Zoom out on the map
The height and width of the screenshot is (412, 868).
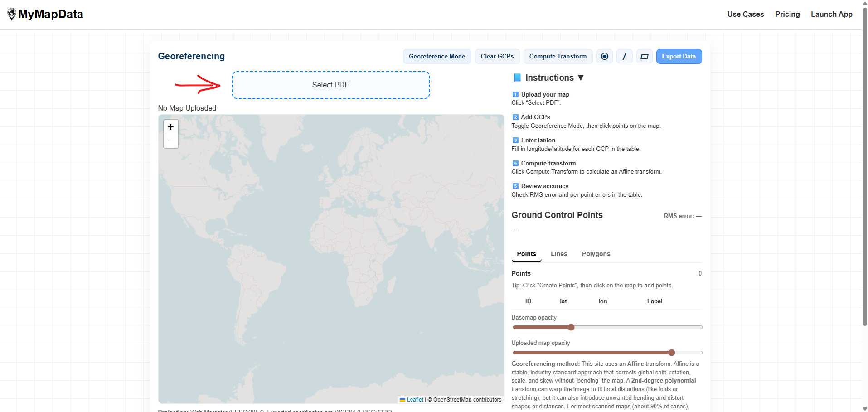tap(170, 141)
